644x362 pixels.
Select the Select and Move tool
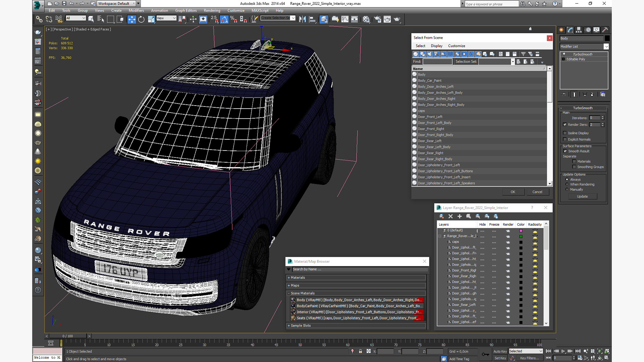tap(131, 19)
